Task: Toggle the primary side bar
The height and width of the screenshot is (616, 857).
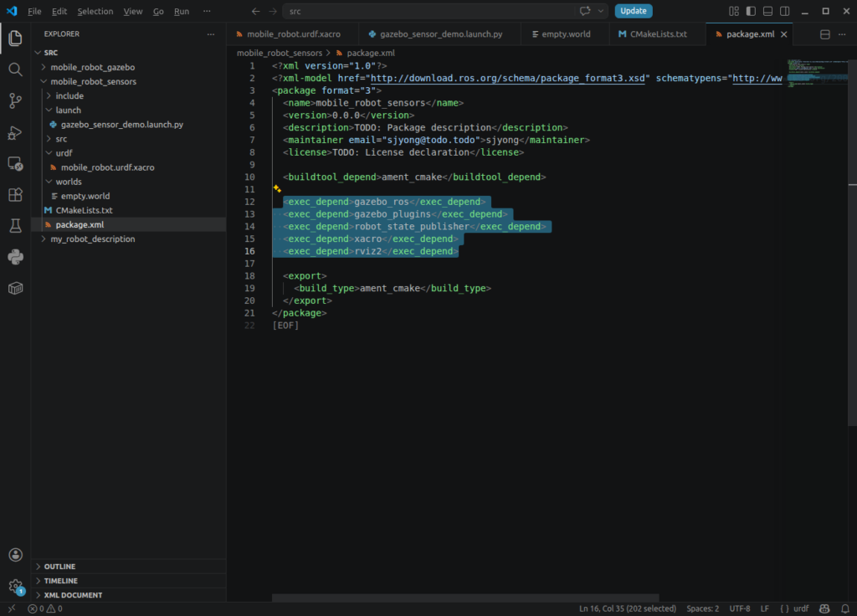Action: pos(751,11)
